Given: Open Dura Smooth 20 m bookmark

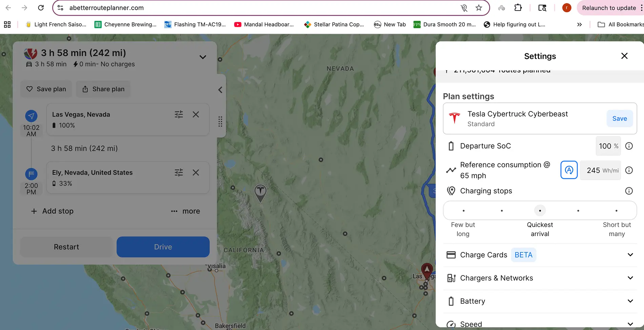Looking at the screenshot, I should tap(445, 24).
